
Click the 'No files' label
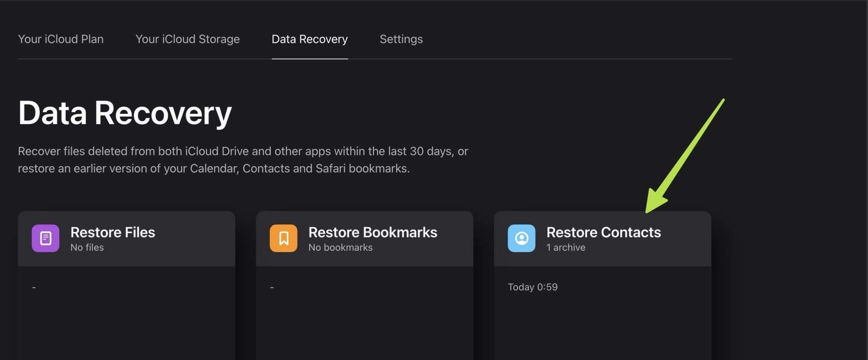pos(87,247)
